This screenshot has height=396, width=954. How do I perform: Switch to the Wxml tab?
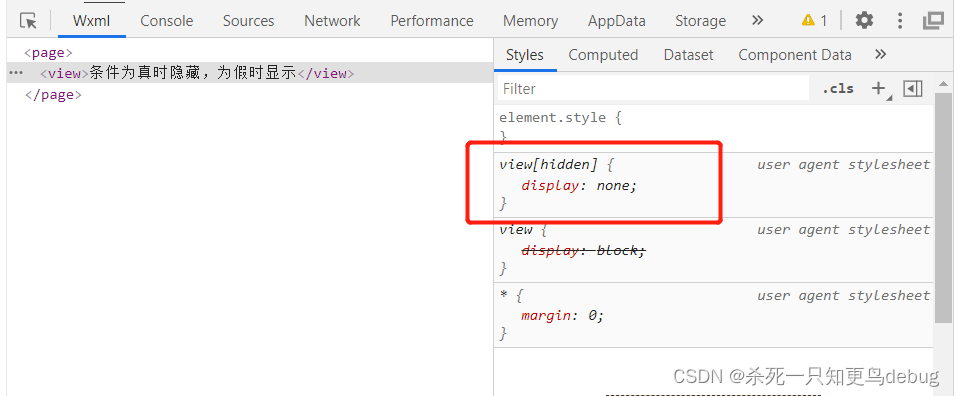(x=91, y=21)
